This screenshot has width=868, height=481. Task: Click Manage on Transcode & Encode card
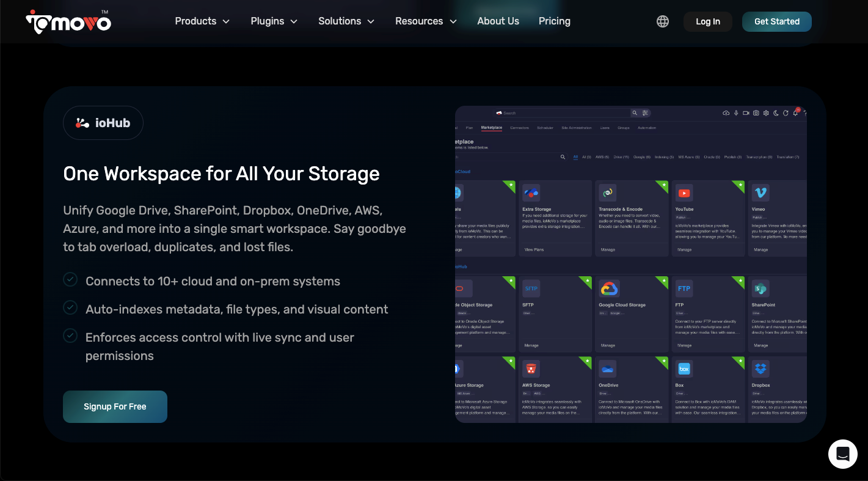(608, 249)
